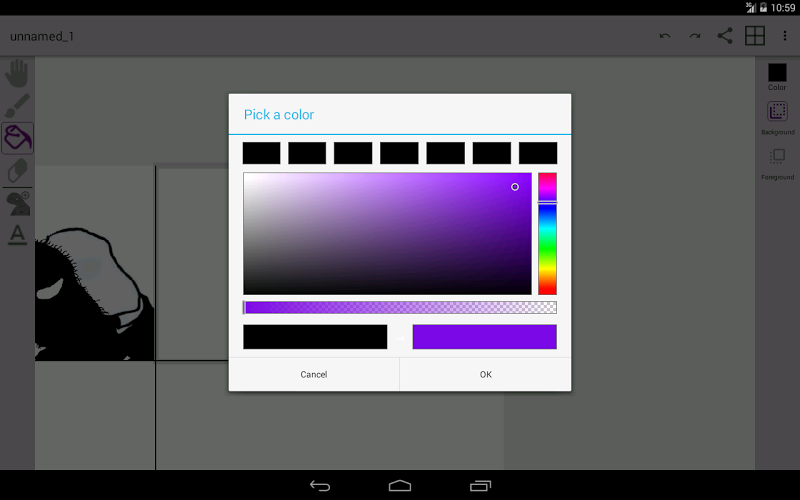Select the Foreground layer option
The image size is (800, 500).
coord(778,164)
